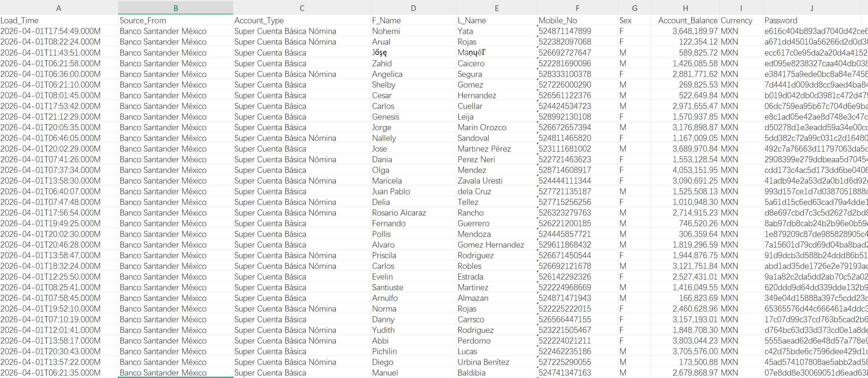Viewport: 868px width, 378px height.
Task: Click the balance cell 122,354.12
Action: [x=685, y=42]
